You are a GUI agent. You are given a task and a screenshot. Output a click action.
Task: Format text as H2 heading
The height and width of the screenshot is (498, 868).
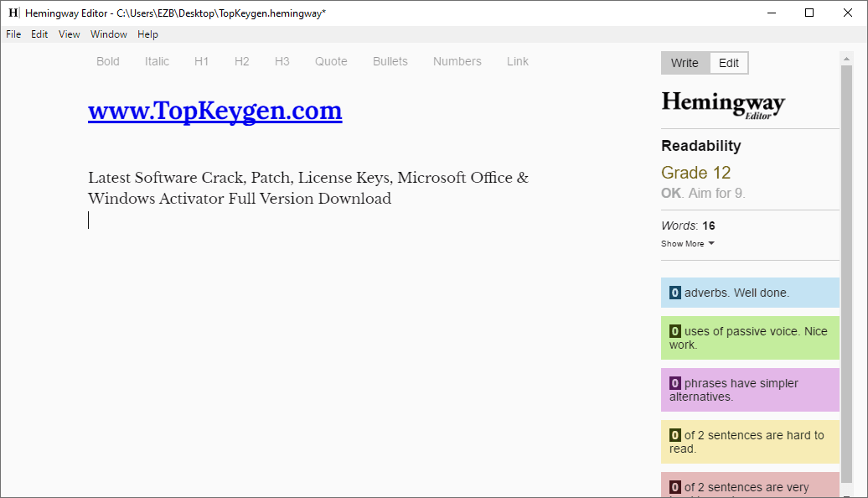241,61
